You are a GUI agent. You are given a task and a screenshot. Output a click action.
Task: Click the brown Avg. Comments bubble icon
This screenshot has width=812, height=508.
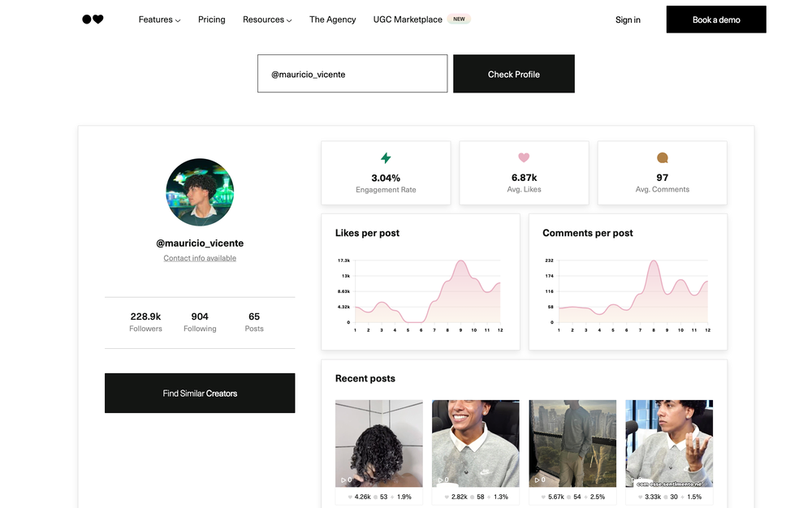[662, 158]
